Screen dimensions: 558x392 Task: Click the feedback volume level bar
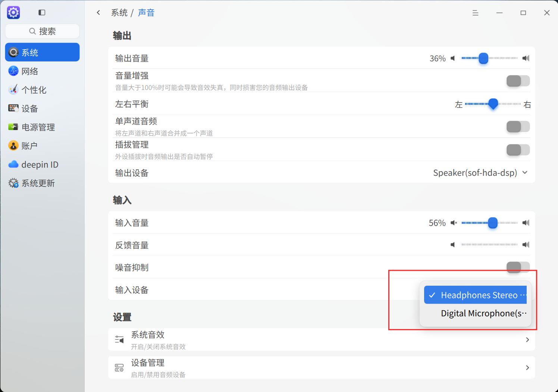[x=489, y=245]
